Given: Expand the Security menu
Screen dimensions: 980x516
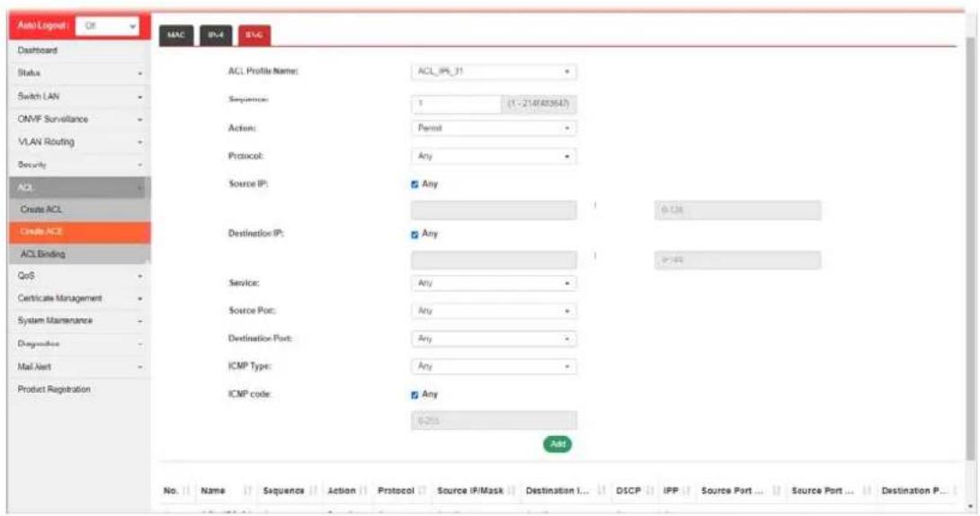Looking at the screenshot, I should coord(79,165).
